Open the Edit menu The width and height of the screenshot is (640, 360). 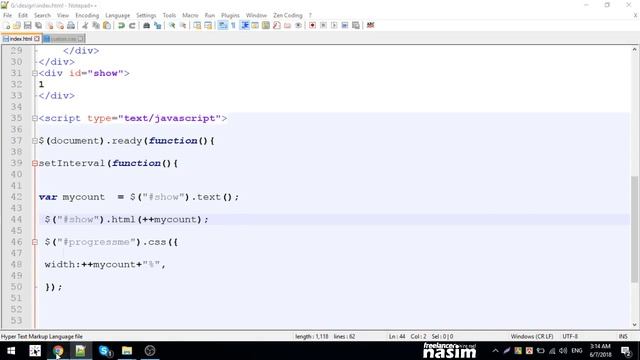(x=23, y=15)
